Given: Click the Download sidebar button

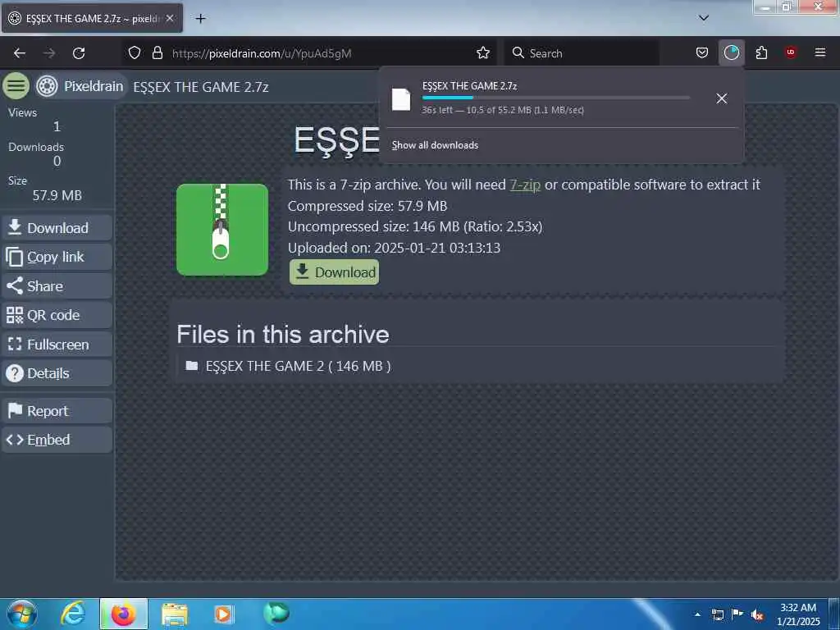Looking at the screenshot, I should (57, 228).
